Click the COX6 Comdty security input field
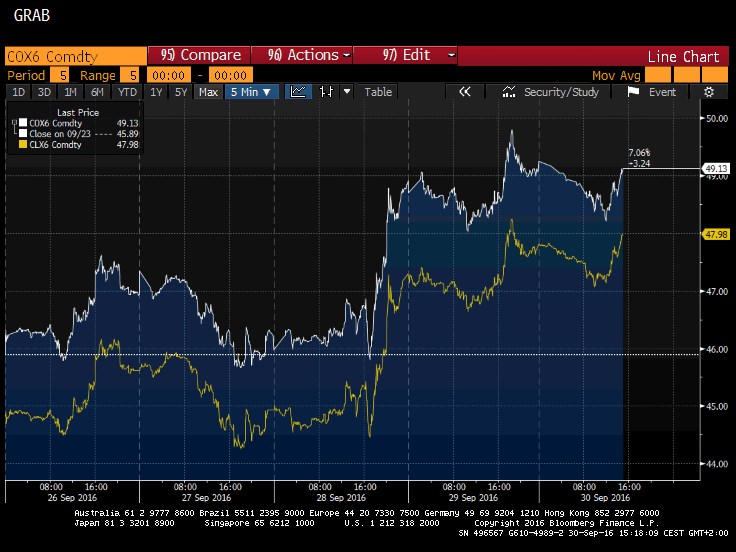736x552 pixels. click(x=72, y=55)
